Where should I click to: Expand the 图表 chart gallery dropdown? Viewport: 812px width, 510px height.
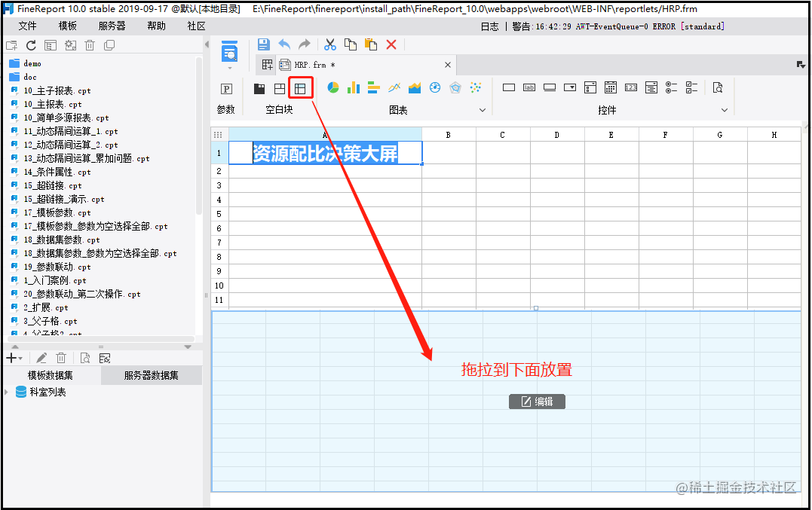482,110
